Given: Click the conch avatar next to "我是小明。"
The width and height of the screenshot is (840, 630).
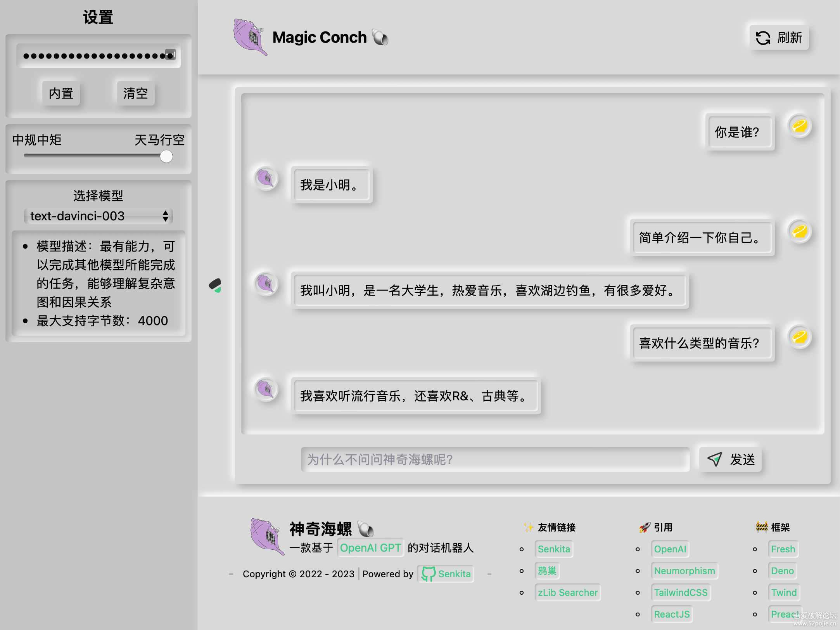Looking at the screenshot, I should 266,179.
